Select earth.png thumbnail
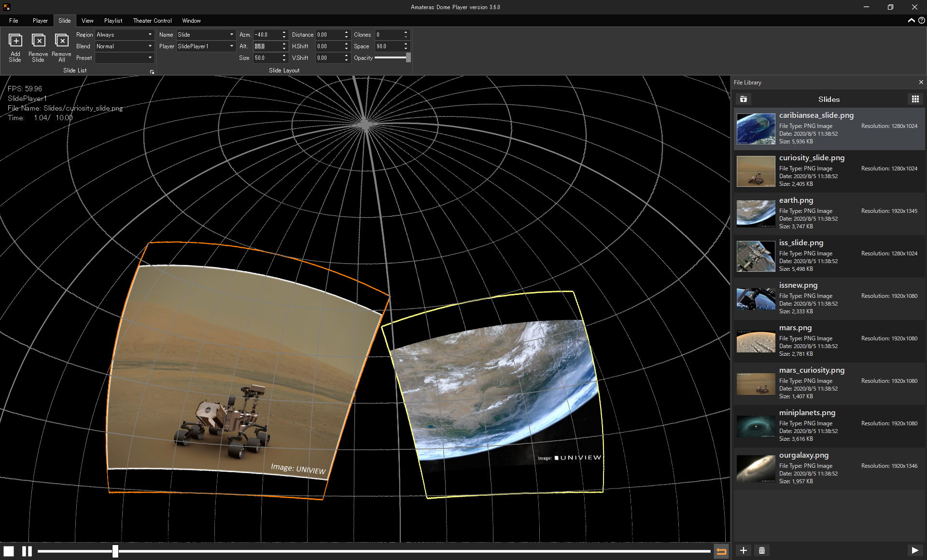 756,213
